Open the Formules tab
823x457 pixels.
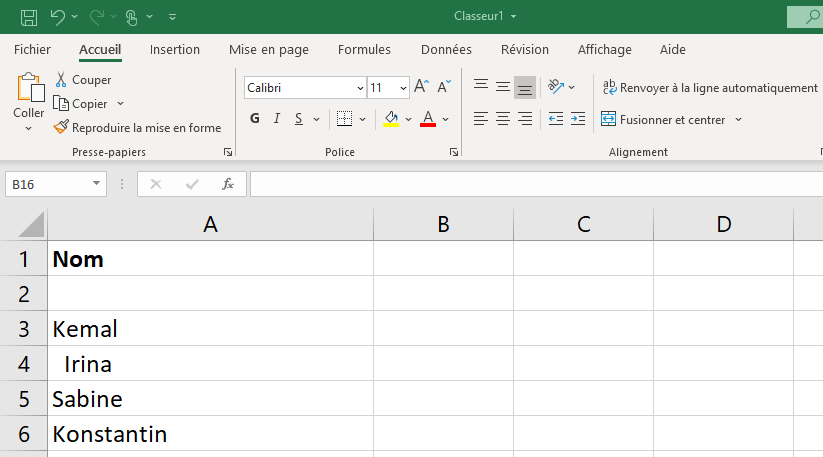pos(364,50)
